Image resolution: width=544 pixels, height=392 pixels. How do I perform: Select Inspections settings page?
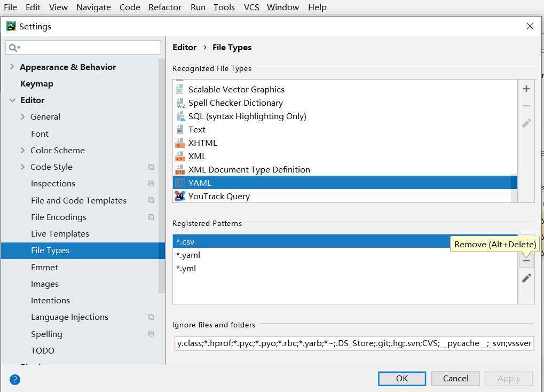click(x=53, y=183)
